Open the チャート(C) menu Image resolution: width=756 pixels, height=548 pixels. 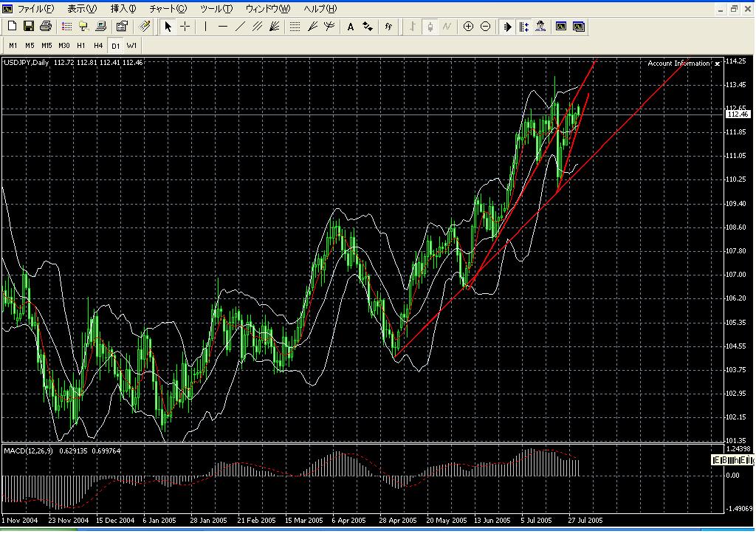[x=168, y=9]
